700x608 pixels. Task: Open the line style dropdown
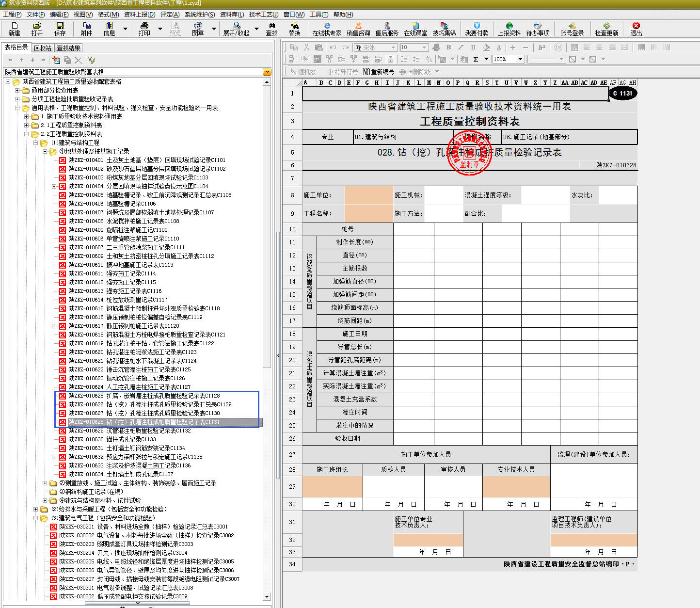click(x=562, y=59)
